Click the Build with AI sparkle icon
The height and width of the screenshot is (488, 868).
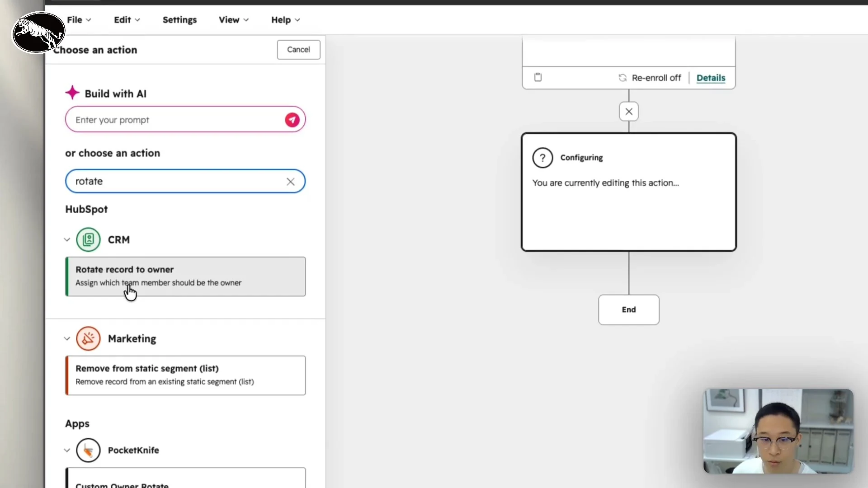[72, 93]
